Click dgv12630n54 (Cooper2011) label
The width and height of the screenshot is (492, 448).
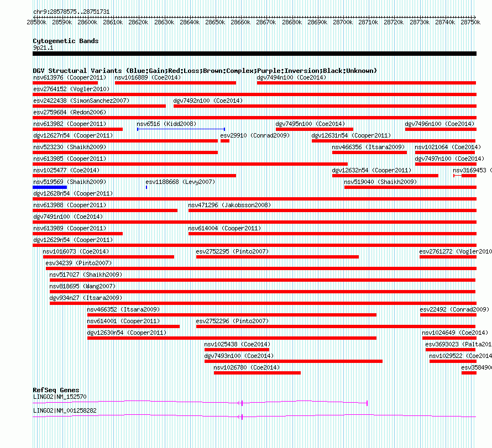(127, 333)
